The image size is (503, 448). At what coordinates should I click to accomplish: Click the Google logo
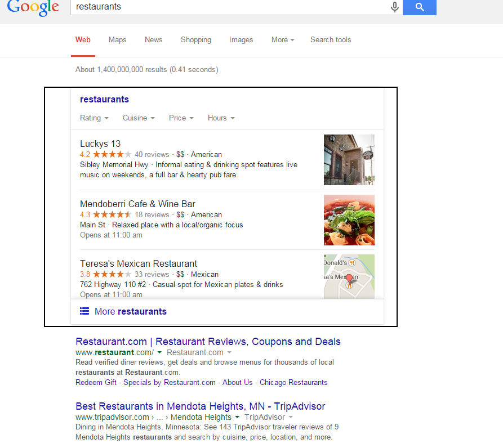coord(33,8)
